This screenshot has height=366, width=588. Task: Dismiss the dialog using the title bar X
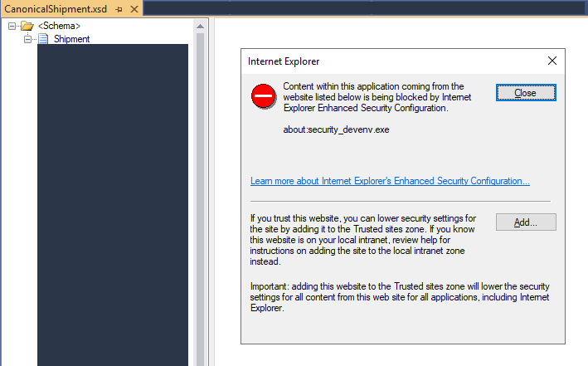(x=552, y=61)
